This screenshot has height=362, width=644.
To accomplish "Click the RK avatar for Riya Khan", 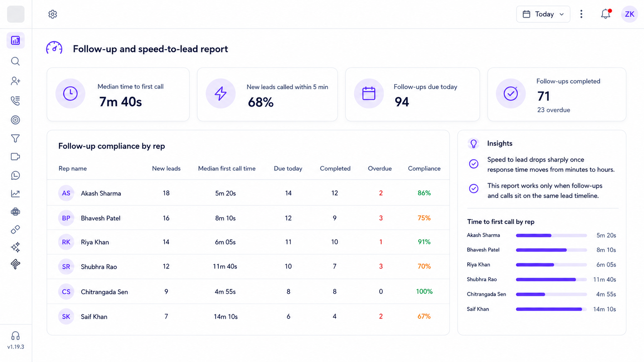I will point(66,242).
